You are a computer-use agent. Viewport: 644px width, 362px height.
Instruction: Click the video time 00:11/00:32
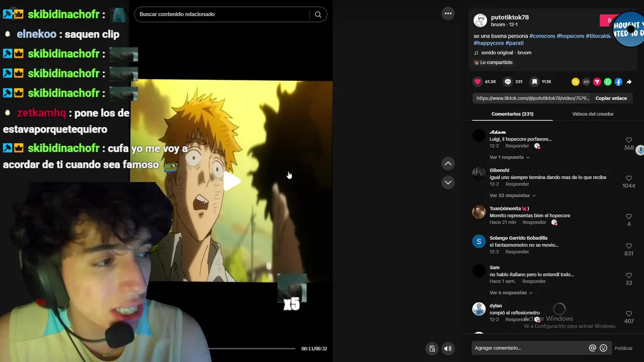tap(314, 348)
